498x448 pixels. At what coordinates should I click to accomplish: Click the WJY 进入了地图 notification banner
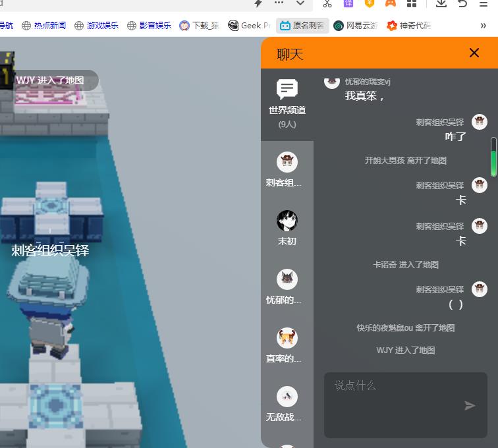[50, 80]
